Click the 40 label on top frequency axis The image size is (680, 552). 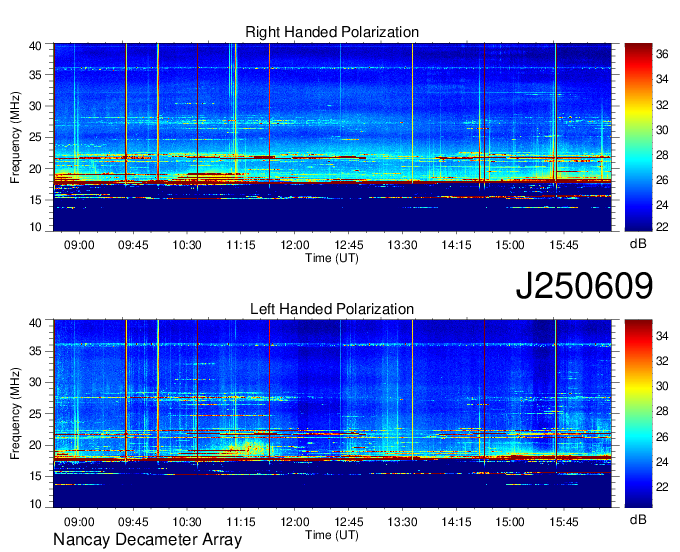pyautogui.click(x=35, y=46)
